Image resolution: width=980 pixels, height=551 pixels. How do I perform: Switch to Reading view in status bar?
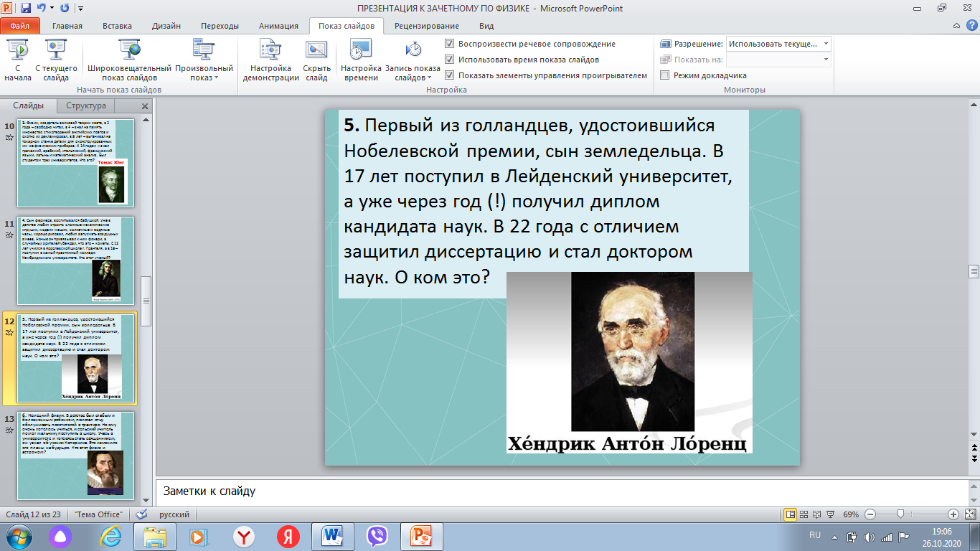818,514
